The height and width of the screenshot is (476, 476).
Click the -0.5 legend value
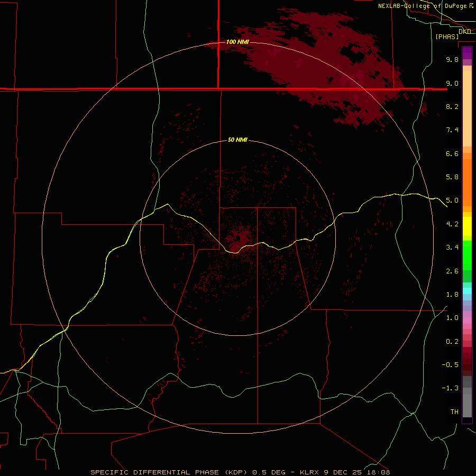tap(450, 365)
